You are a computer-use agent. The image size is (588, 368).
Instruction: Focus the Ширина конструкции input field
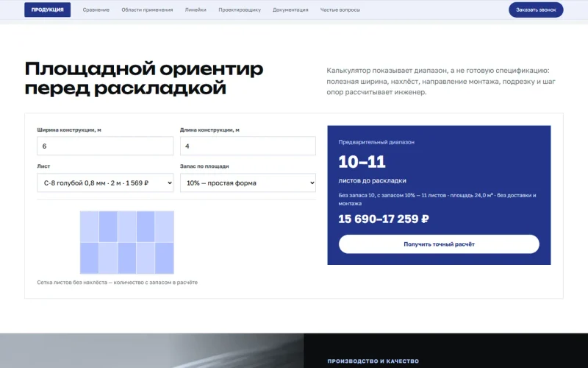[105, 146]
